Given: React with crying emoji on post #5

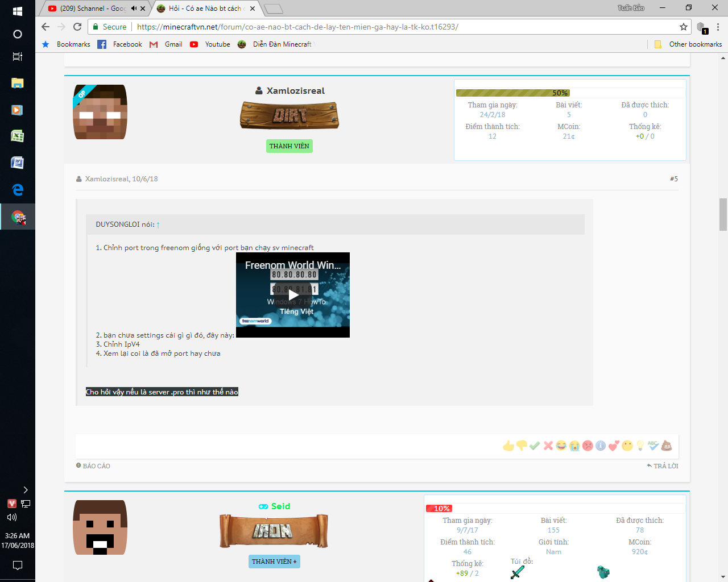Looking at the screenshot, I should click(x=574, y=446).
